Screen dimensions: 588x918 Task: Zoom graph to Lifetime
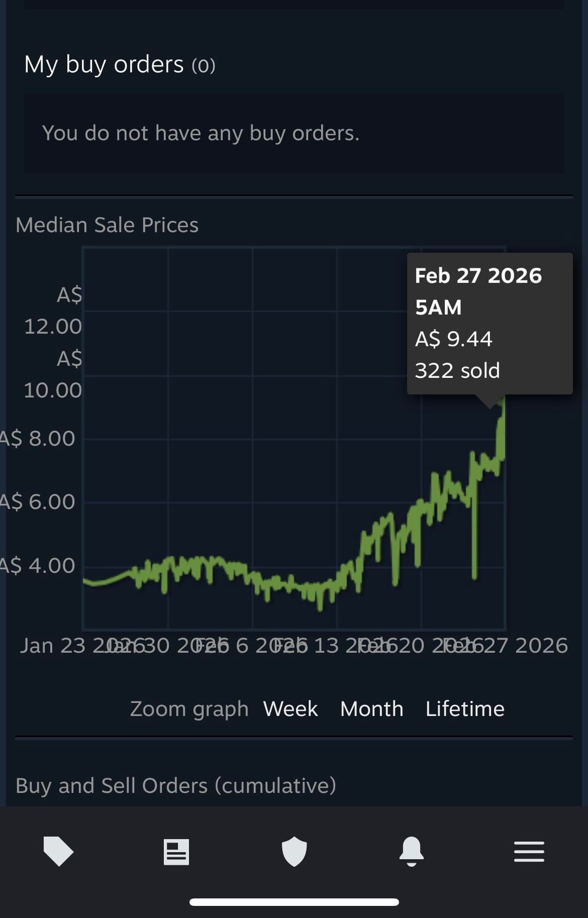(464, 709)
